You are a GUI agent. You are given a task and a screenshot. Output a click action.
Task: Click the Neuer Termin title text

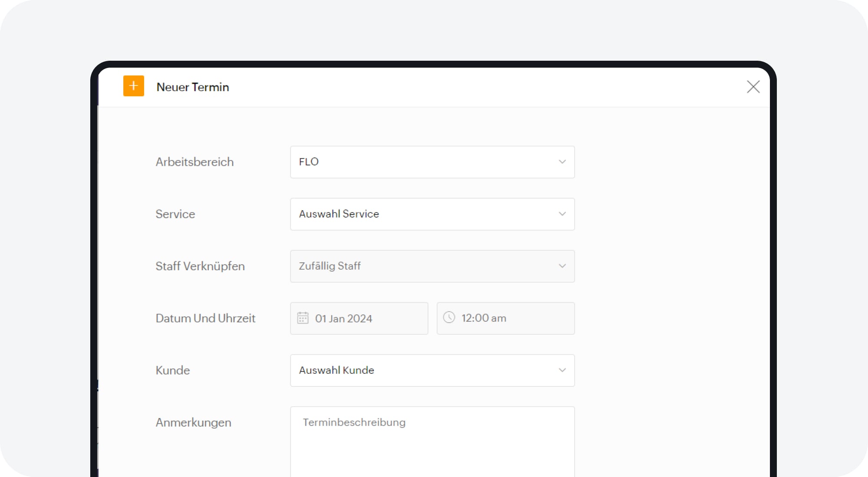coord(193,87)
